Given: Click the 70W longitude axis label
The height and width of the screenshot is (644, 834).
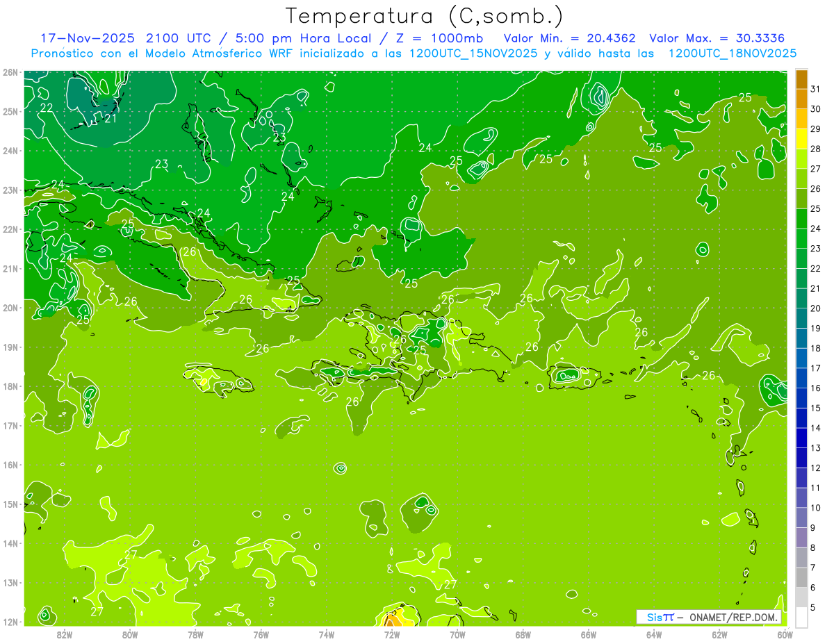Looking at the screenshot, I should (x=457, y=634).
